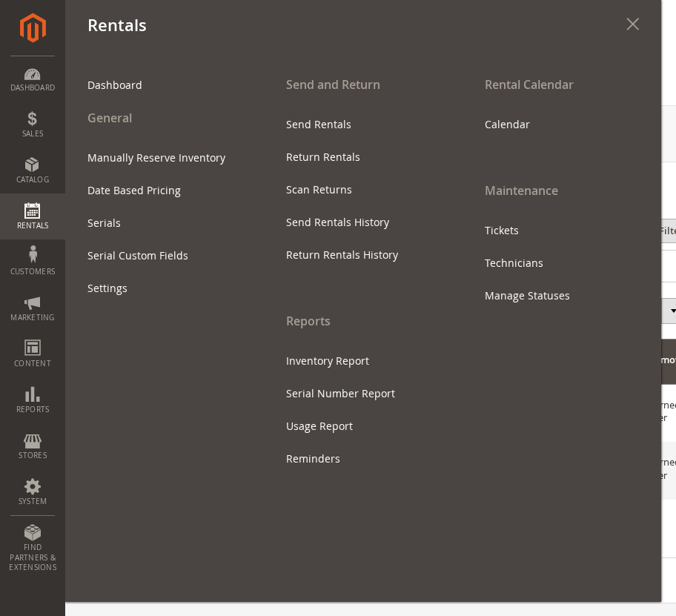Open the Content sidebar menu
This screenshot has height=616, width=676.
point(33,354)
